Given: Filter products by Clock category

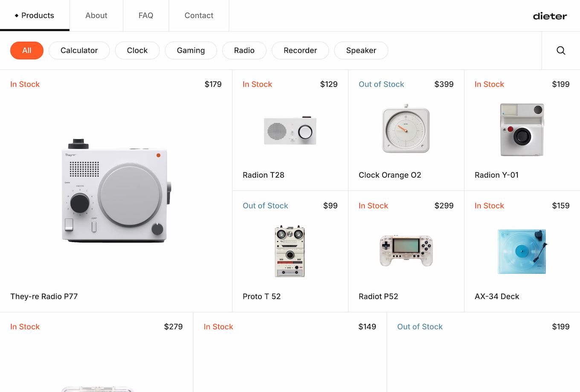Looking at the screenshot, I should (137, 50).
